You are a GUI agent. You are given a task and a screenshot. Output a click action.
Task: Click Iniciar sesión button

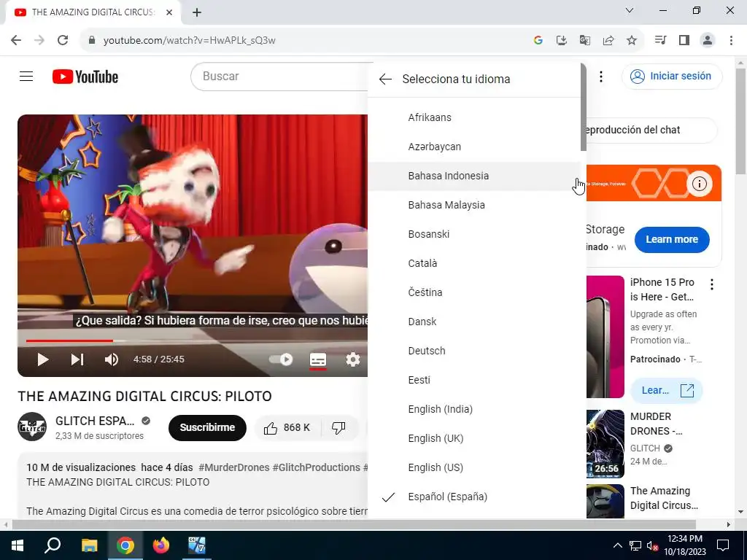(x=672, y=76)
